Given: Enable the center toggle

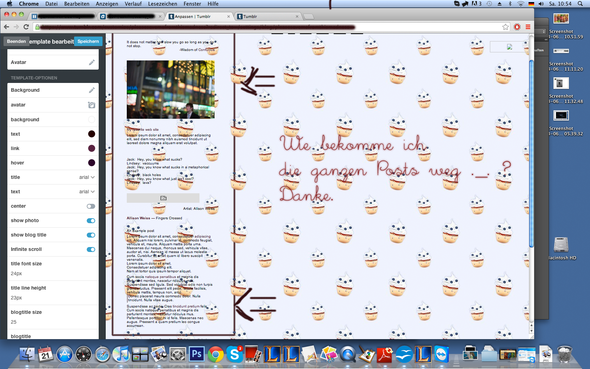Looking at the screenshot, I should pos(91,206).
